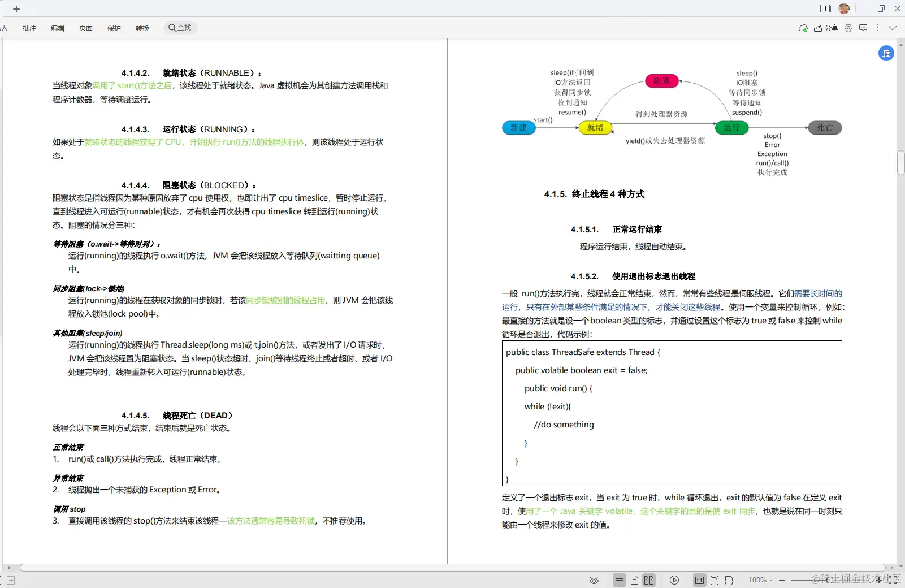Image resolution: width=905 pixels, height=588 pixels.
Task: Open the 转换 menu tab
Action: [142, 28]
